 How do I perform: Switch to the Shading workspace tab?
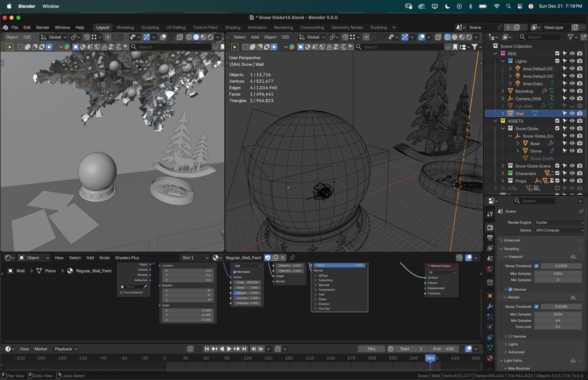pyautogui.click(x=232, y=28)
